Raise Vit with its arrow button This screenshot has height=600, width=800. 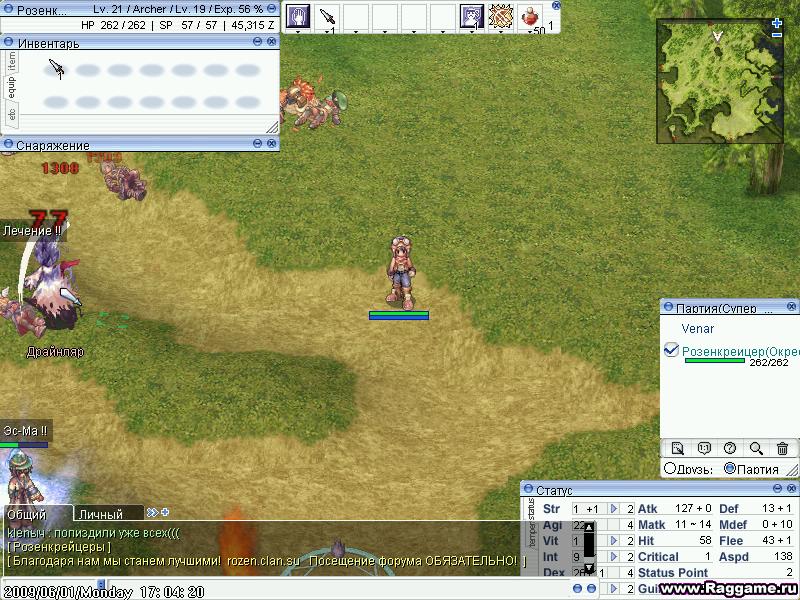pyautogui.click(x=614, y=540)
